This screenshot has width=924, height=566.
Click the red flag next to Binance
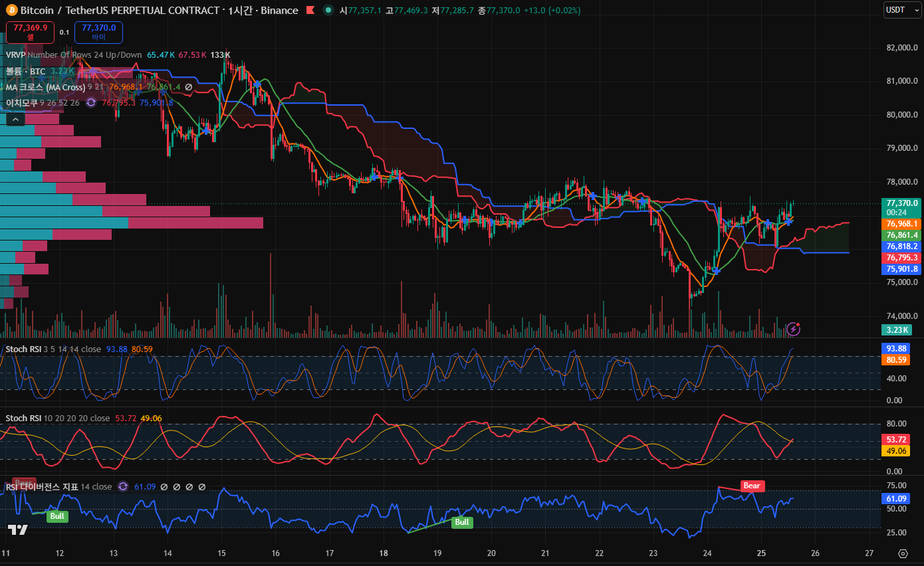pos(310,11)
